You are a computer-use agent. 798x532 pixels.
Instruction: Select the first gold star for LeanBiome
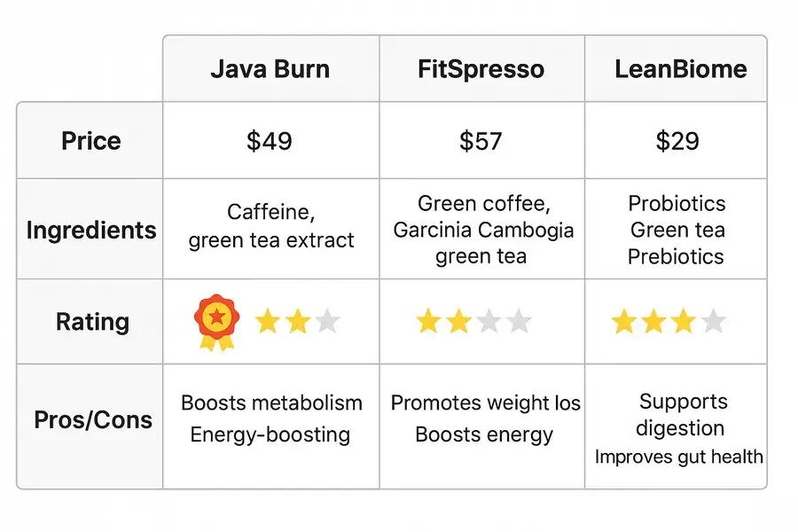tap(624, 321)
